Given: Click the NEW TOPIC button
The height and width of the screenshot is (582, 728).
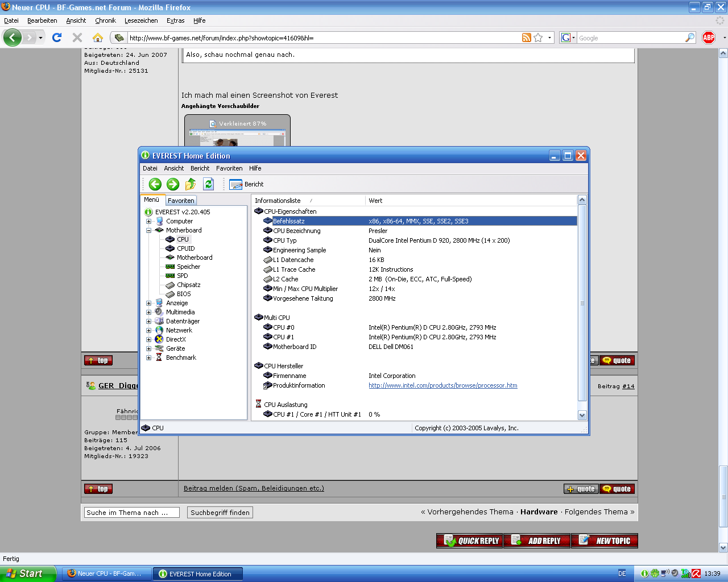Looking at the screenshot, I should (x=604, y=541).
